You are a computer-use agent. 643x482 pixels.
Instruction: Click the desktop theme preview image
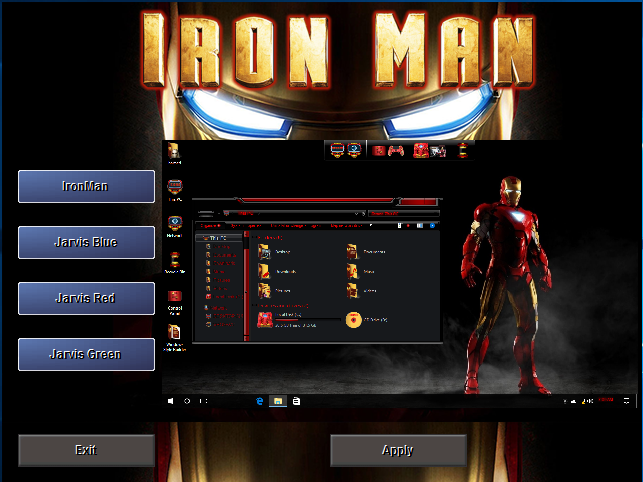(x=400, y=274)
